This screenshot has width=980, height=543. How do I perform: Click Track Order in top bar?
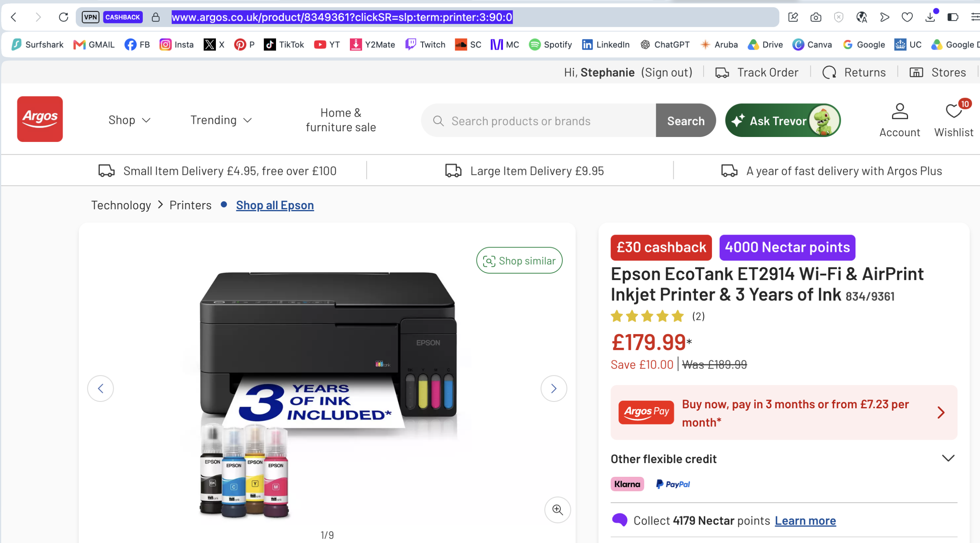pos(757,72)
